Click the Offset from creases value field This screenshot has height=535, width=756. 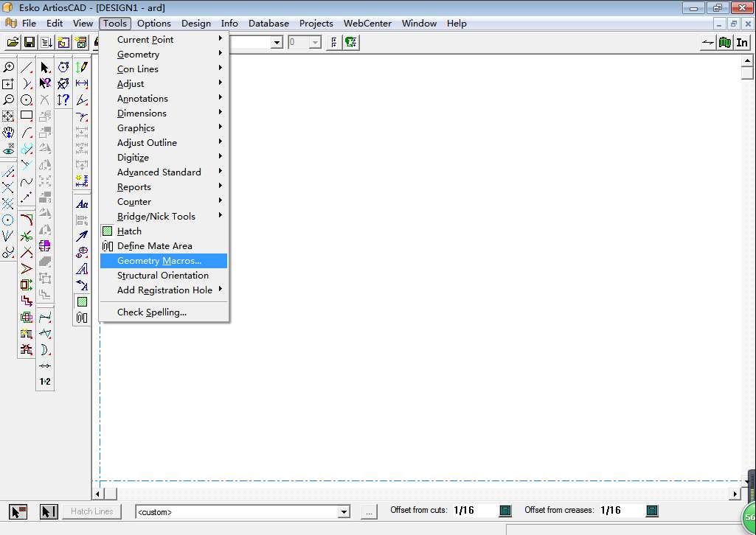[x=621, y=511]
